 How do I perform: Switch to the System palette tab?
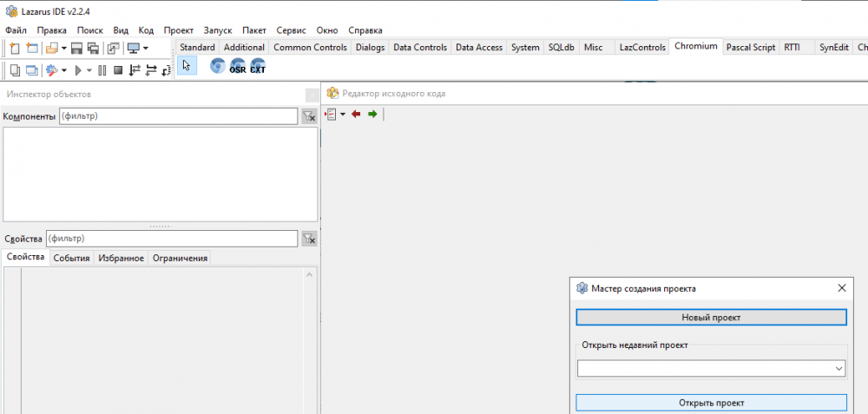pyautogui.click(x=525, y=48)
